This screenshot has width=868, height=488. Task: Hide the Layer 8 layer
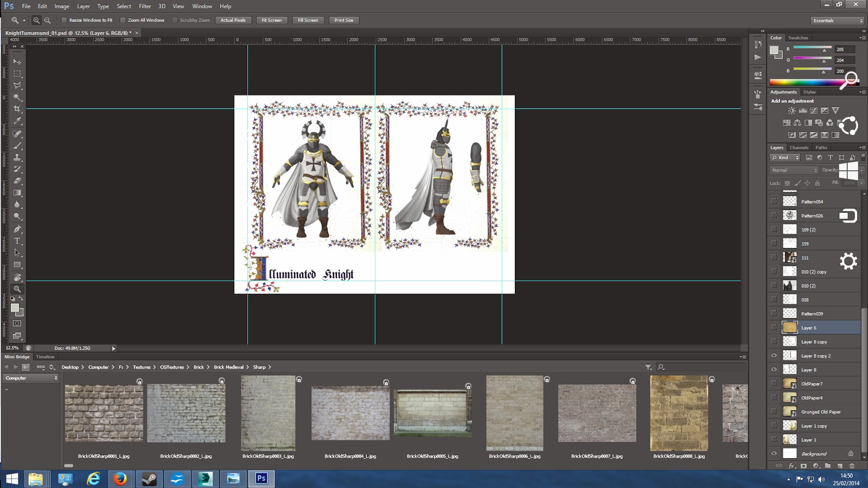tap(774, 370)
